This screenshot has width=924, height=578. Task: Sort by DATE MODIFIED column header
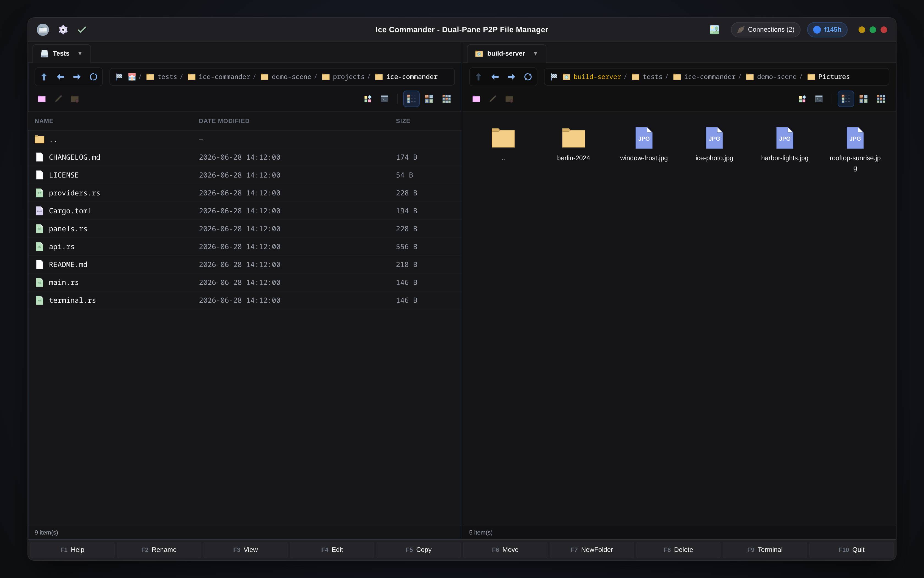[x=224, y=121]
